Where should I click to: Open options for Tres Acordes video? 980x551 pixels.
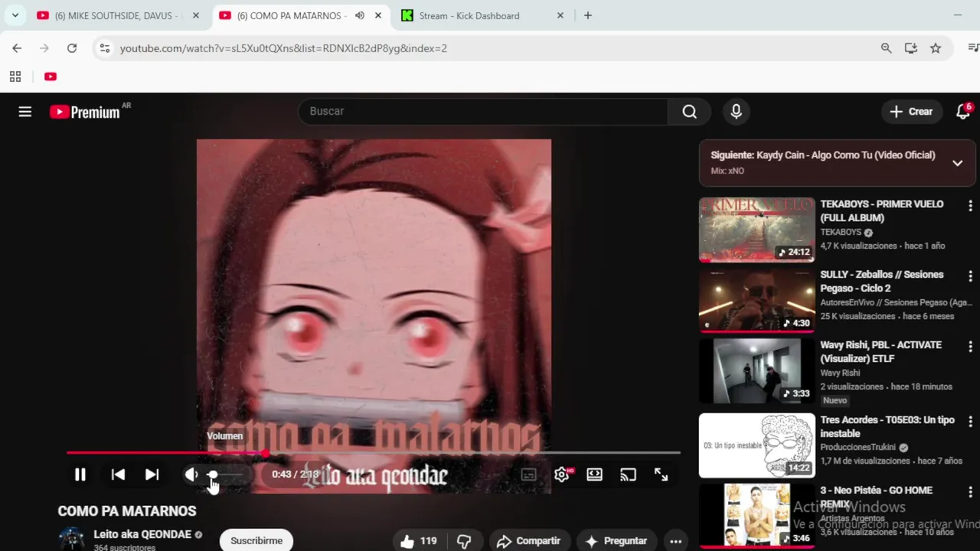point(970,422)
